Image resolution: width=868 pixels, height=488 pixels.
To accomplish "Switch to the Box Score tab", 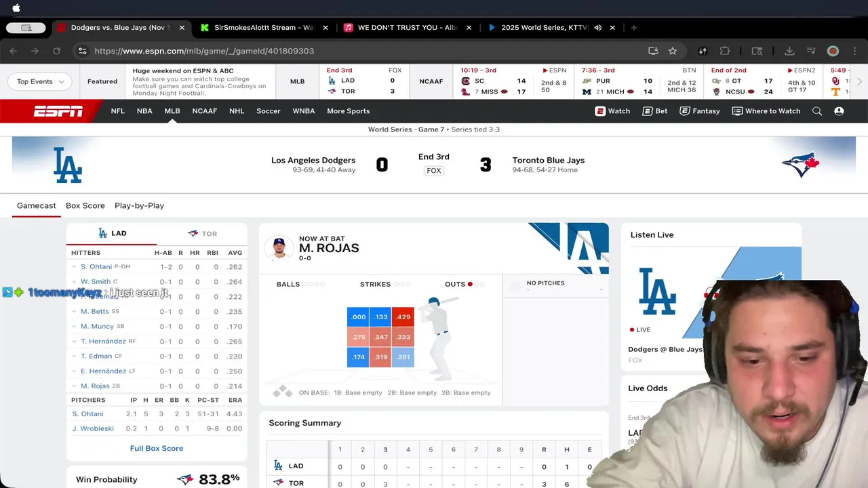I will click(x=85, y=205).
